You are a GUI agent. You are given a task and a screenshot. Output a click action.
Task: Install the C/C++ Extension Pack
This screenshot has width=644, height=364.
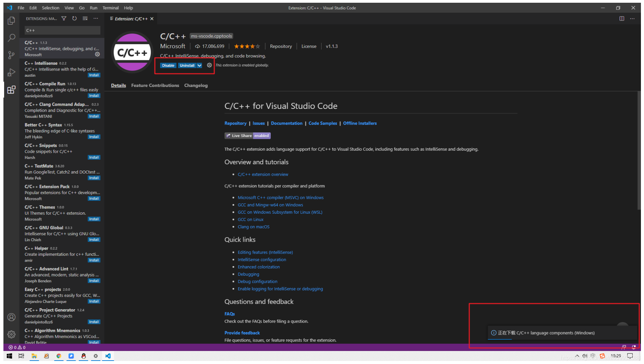pyautogui.click(x=94, y=199)
